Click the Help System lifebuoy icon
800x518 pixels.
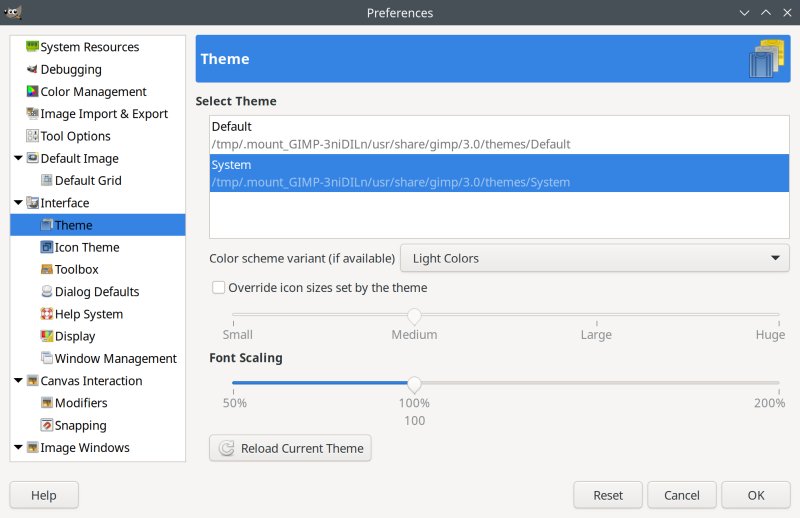click(46, 314)
